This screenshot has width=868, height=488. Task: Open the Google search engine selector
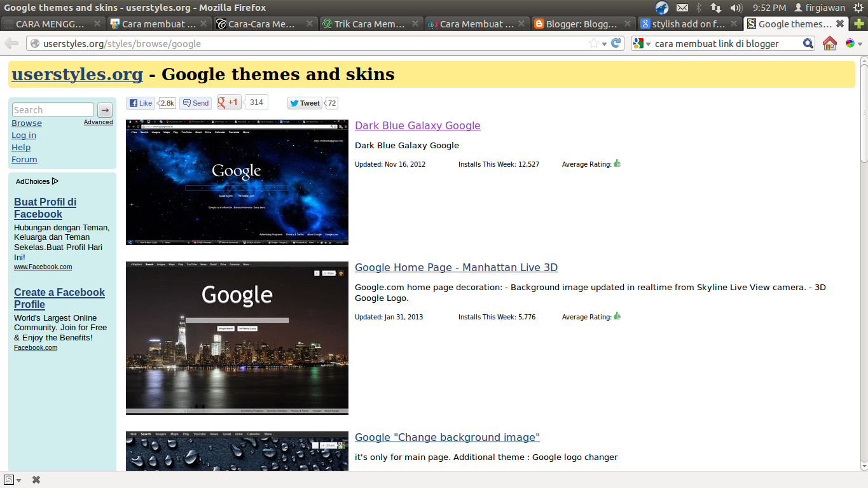click(642, 43)
